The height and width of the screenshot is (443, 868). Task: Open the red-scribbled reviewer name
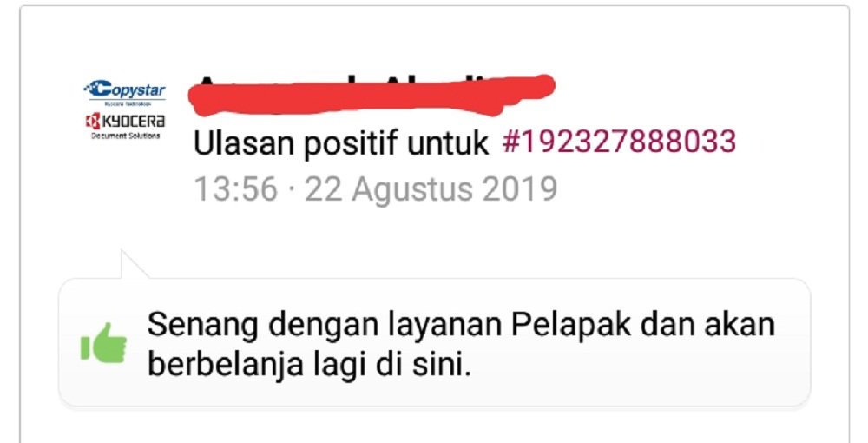[x=371, y=95]
